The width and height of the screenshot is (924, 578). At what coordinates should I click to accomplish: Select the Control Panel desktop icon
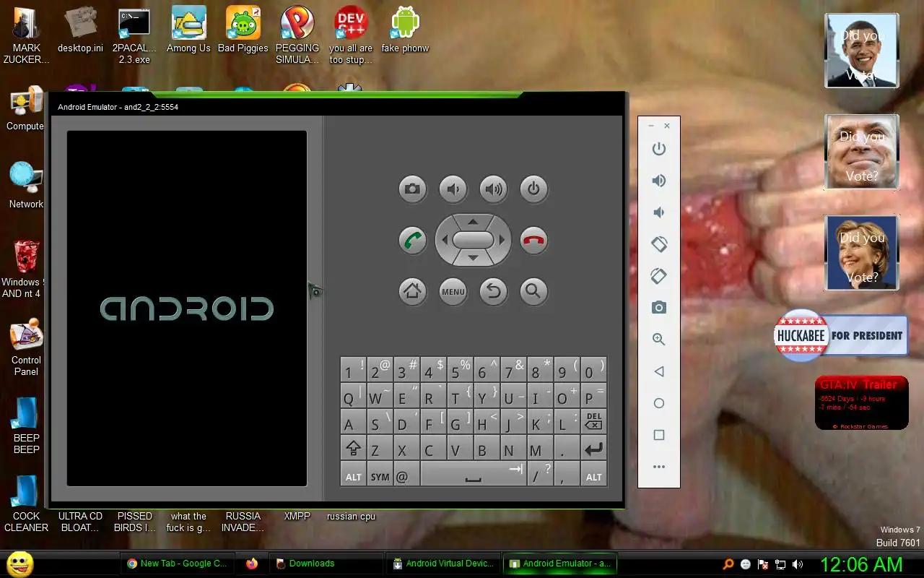(26, 347)
